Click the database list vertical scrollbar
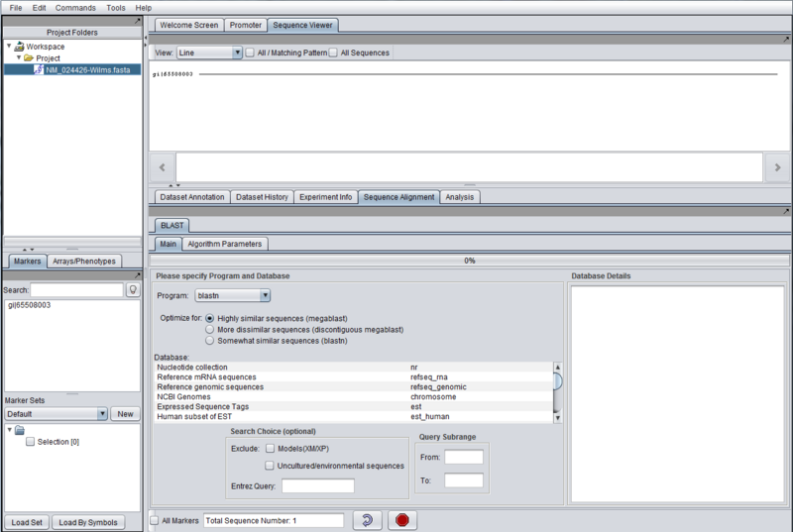 [x=557, y=381]
